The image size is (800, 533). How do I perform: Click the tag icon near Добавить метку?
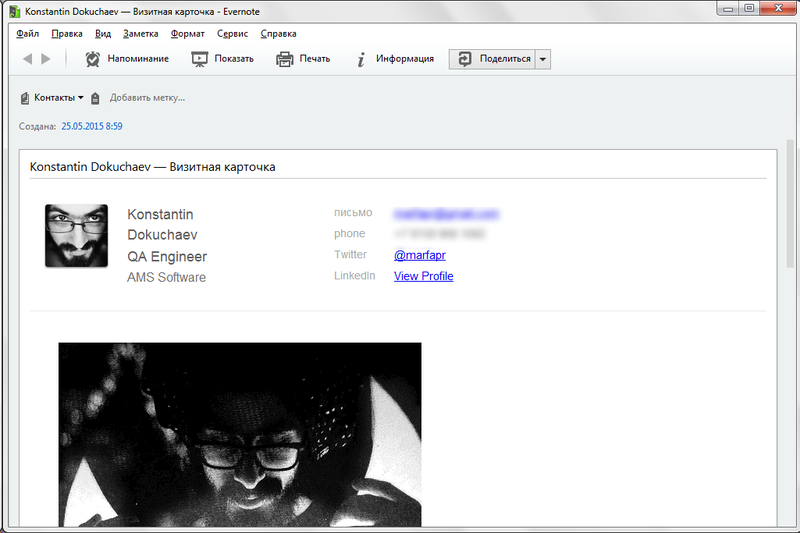coord(95,98)
